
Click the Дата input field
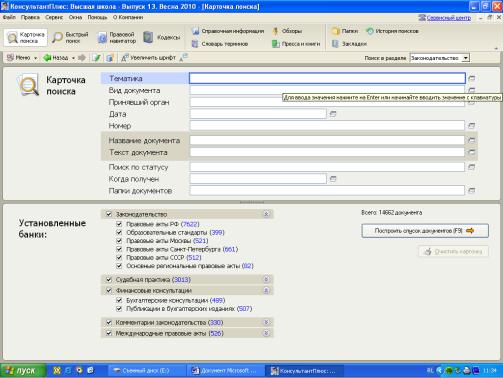(258, 114)
